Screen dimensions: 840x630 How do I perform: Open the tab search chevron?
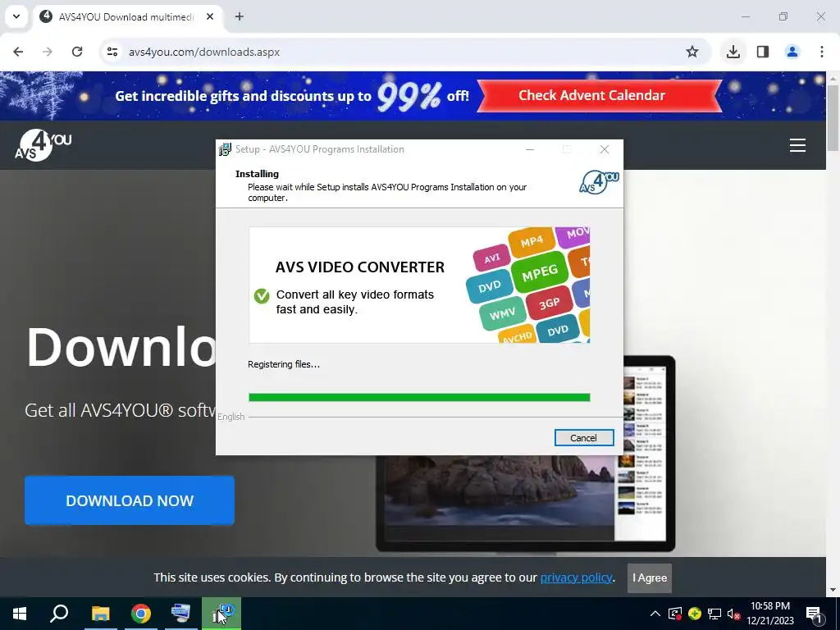[16, 16]
